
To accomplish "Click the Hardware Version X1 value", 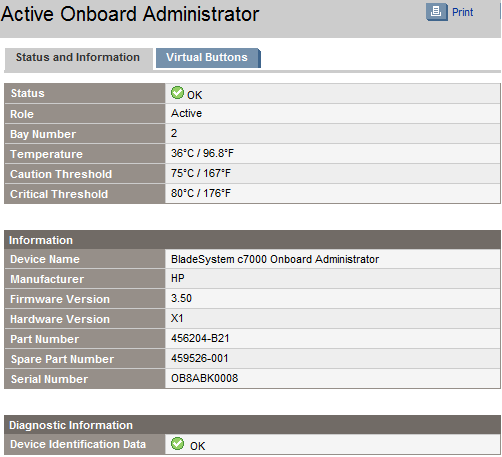I will coord(177,318).
